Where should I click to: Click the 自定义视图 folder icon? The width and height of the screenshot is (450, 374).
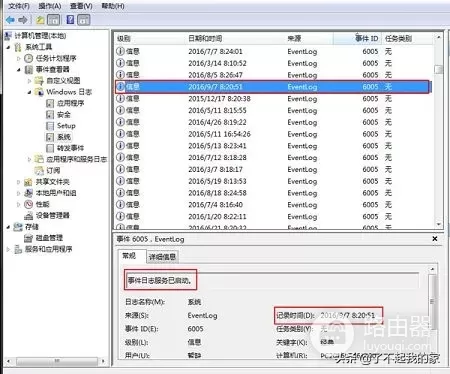39,81
